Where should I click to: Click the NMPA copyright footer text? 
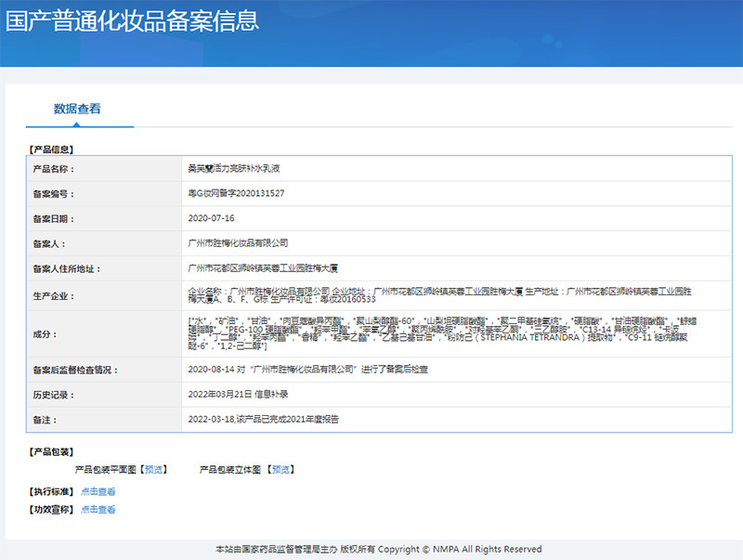[x=378, y=550]
